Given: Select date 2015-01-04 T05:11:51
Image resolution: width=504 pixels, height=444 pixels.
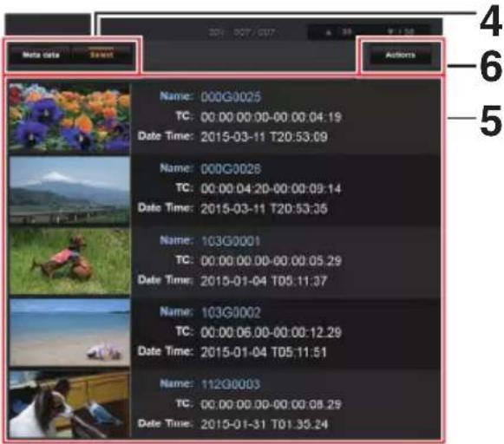Looking at the screenshot, I should tap(264, 352).
